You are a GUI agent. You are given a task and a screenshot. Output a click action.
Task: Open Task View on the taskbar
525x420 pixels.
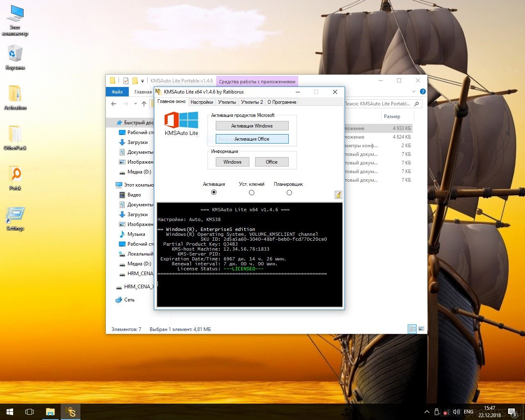click(30, 412)
